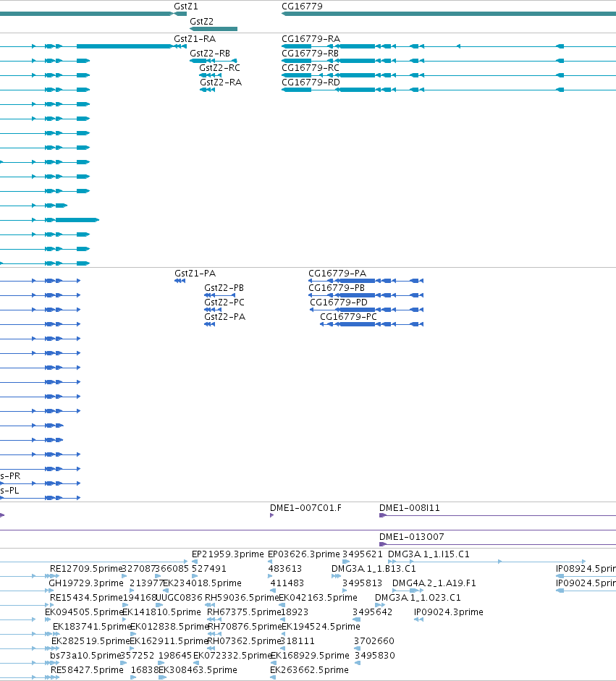Pick the RE15434.5prime EST label
This screenshot has height=681, width=616.
click(x=86, y=598)
